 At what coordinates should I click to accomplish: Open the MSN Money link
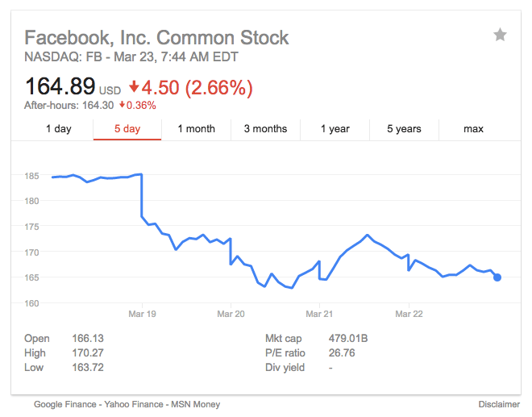pyautogui.click(x=194, y=404)
